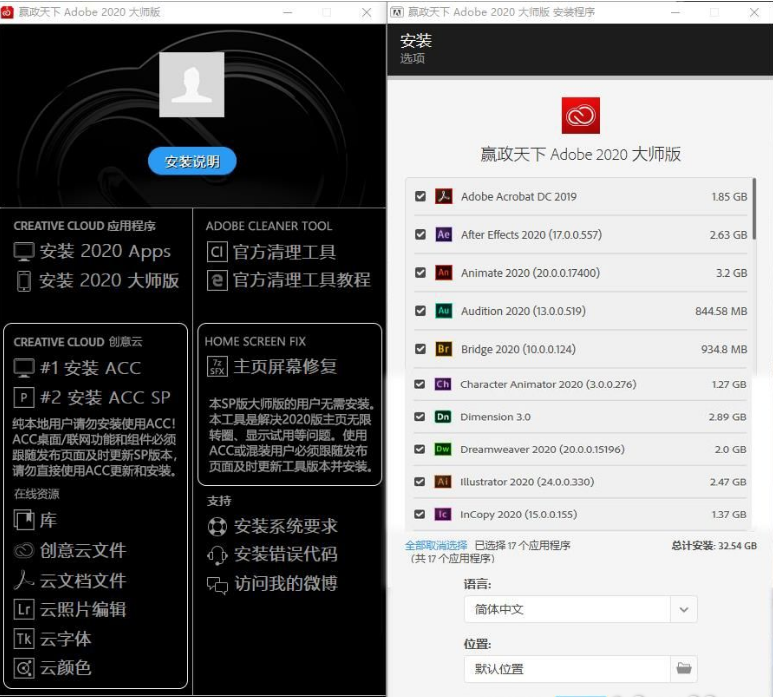The height and width of the screenshot is (697, 773).
Task: Click the Dimension Dn icon
Action: (x=443, y=417)
